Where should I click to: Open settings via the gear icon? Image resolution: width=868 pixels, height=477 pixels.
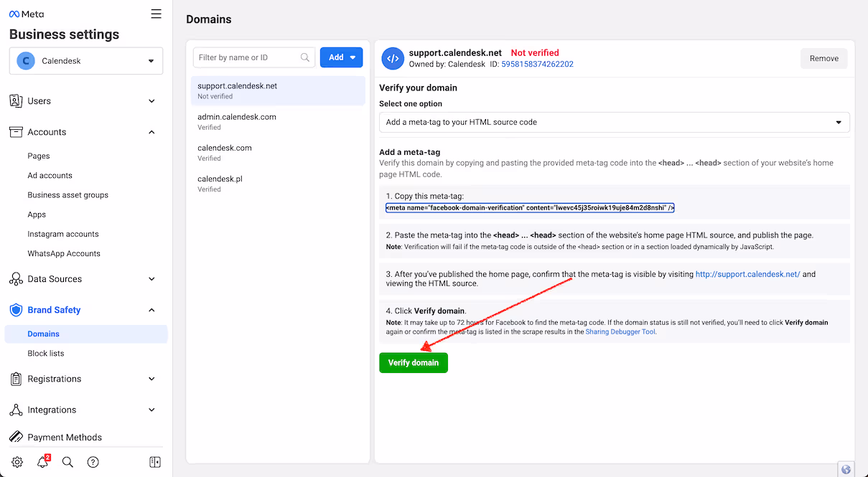coord(17,462)
